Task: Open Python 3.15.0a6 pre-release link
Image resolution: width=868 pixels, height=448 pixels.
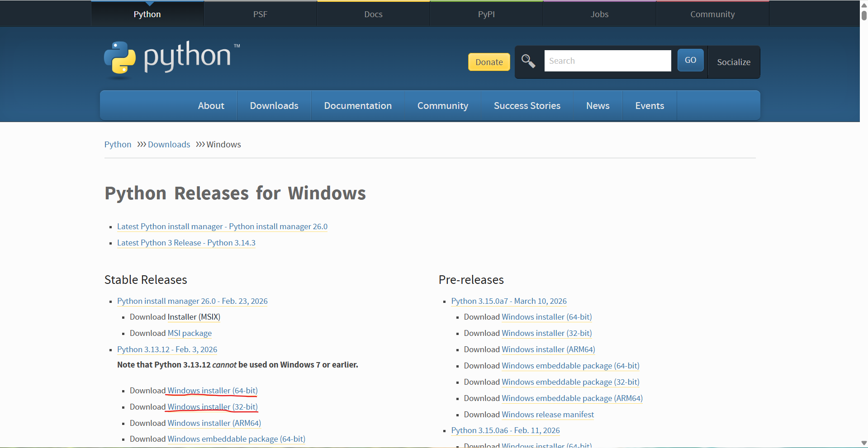Action: coord(506,430)
